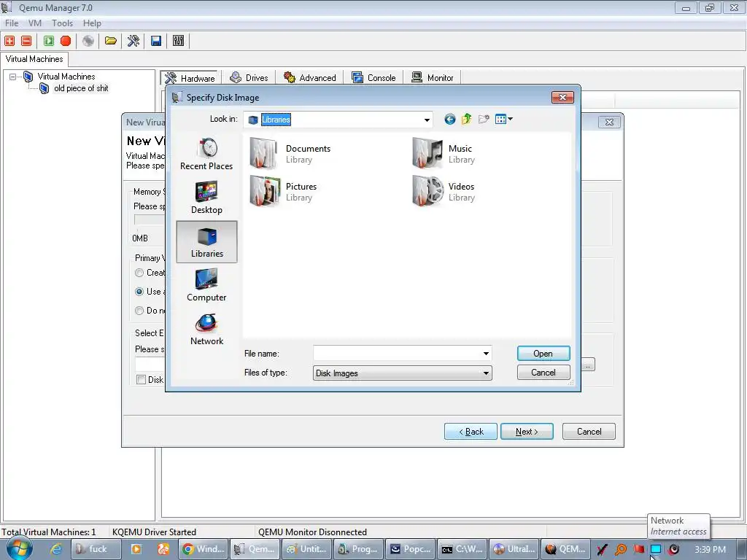Image resolution: width=747 pixels, height=560 pixels.
Task: Collapse the Virtual Machines tree node
Action: click(13, 76)
